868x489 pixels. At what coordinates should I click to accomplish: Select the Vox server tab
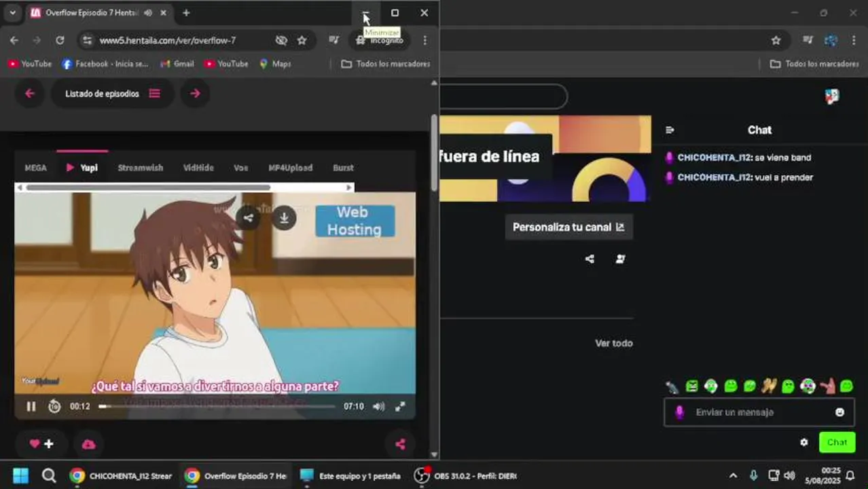tap(241, 168)
